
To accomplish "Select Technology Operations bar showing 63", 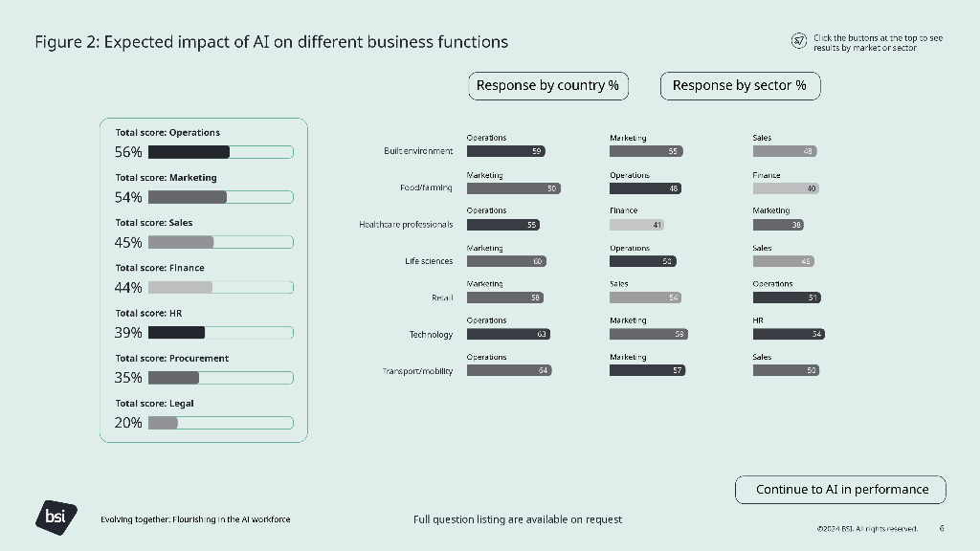I will (x=508, y=334).
